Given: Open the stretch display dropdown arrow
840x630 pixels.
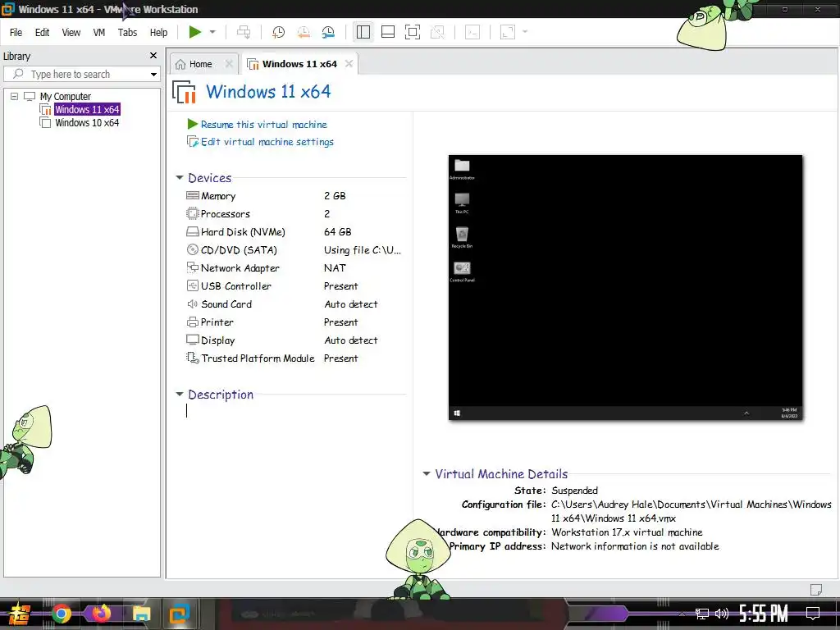Looking at the screenshot, I should pyautogui.click(x=525, y=32).
